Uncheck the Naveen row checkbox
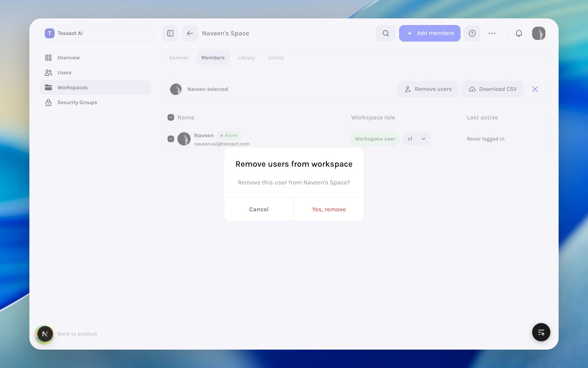 click(171, 139)
